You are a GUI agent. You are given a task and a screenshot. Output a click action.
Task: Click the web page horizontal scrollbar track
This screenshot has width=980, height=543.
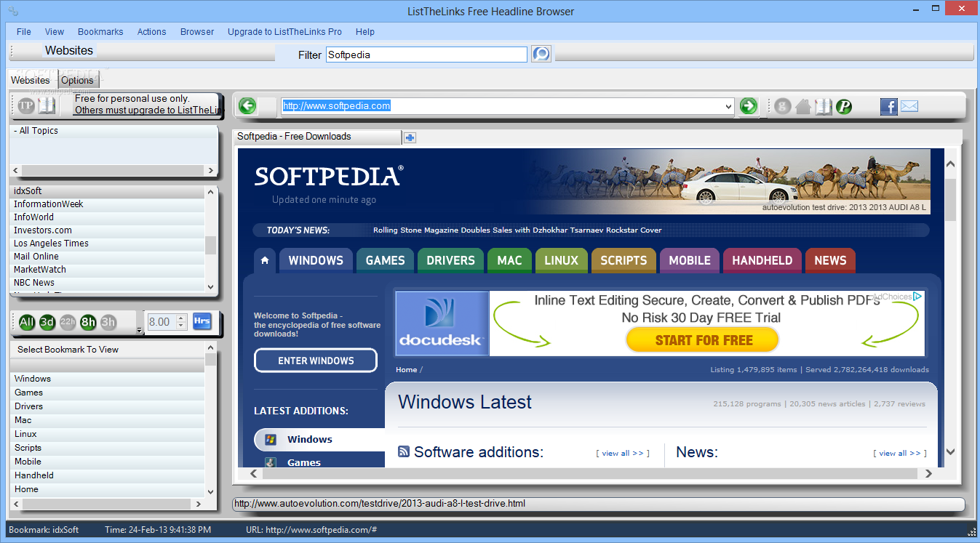coord(591,473)
